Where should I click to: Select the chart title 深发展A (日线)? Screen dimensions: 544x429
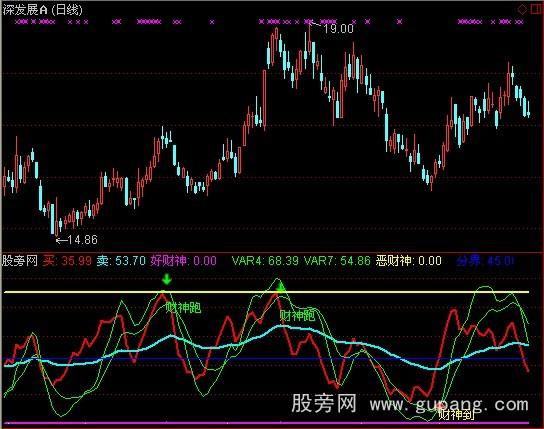pyautogui.click(x=42, y=10)
